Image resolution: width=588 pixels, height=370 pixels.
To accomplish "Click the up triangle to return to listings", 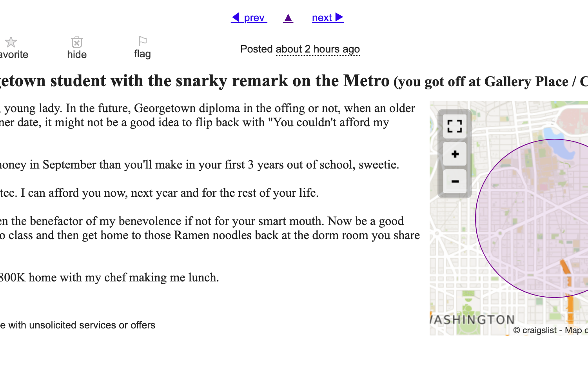I will click(x=288, y=18).
